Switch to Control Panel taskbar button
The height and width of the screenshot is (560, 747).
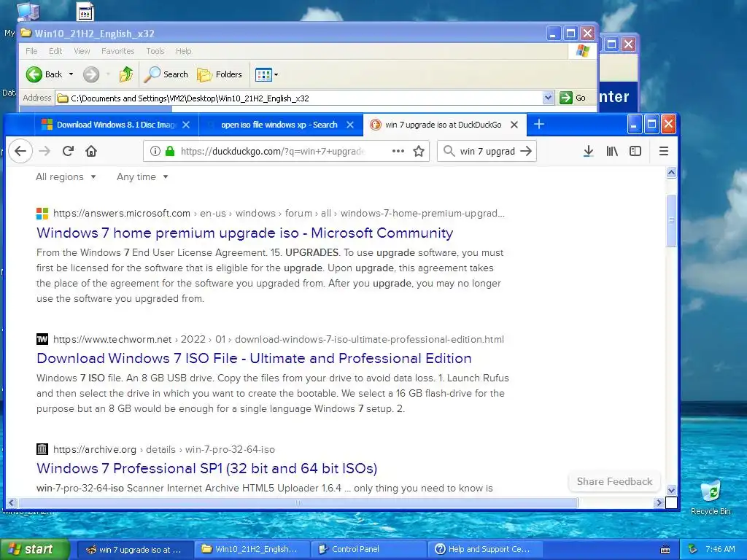pyautogui.click(x=370, y=549)
